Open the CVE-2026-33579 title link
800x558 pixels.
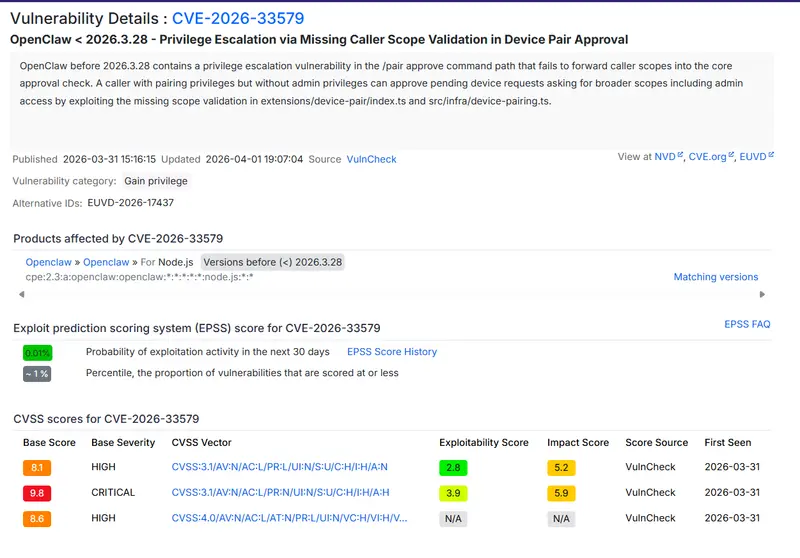(238, 18)
